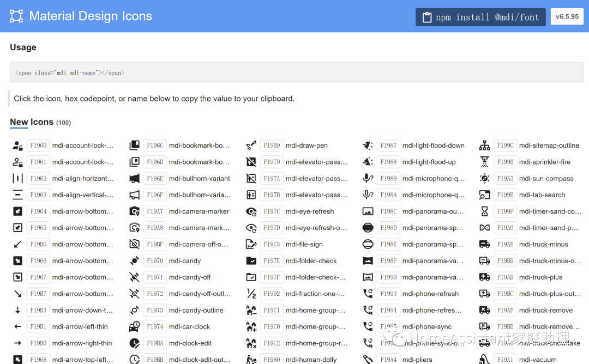
Task: Copy hex codepoint F19B9
Action: [x=272, y=145]
